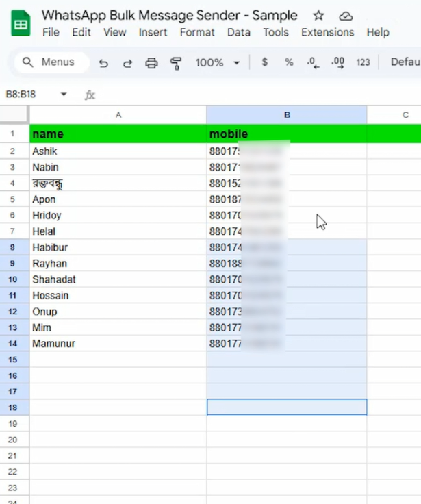Open more number formats 123
This screenshot has height=504, width=421.
[x=363, y=62]
